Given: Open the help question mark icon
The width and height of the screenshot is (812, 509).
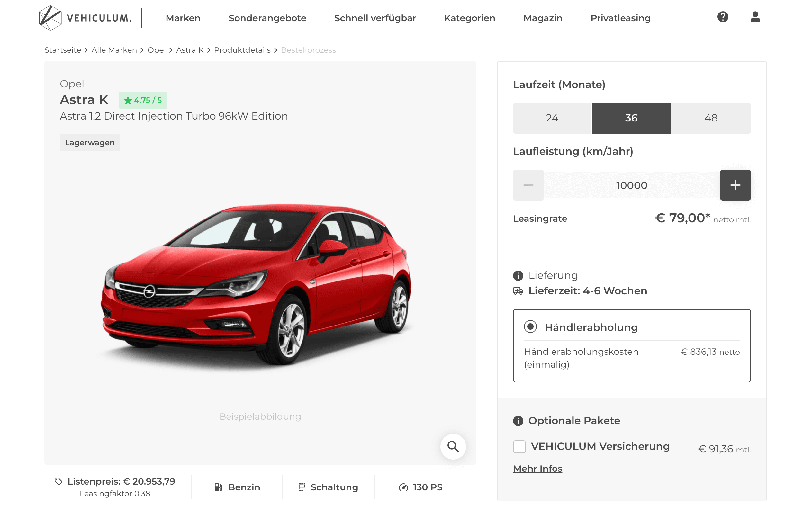Looking at the screenshot, I should [x=723, y=17].
